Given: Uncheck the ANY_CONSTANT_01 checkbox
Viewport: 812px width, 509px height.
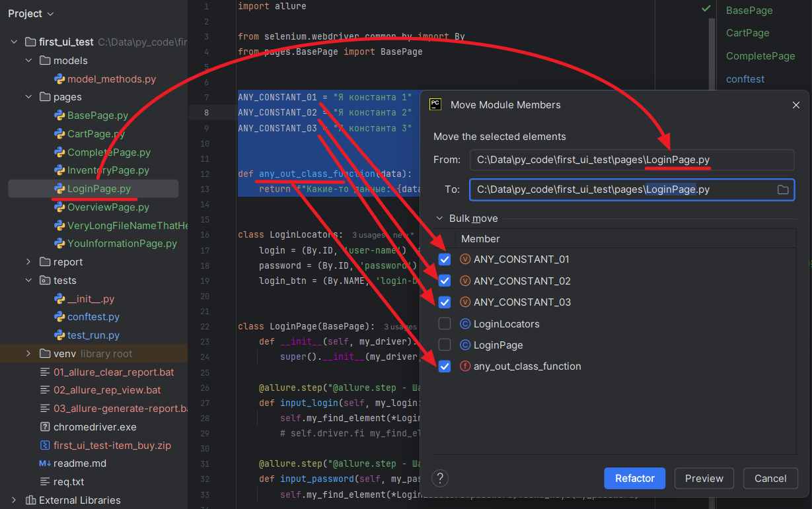Looking at the screenshot, I should click(445, 259).
